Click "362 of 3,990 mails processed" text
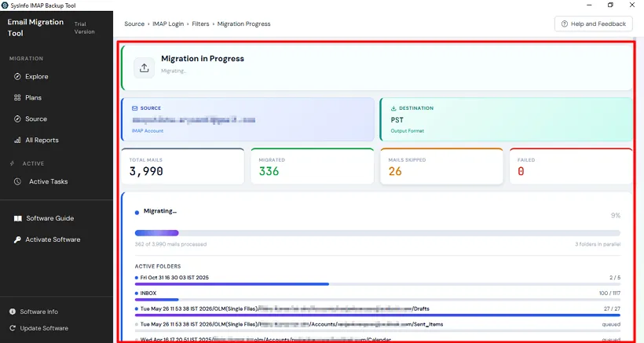The width and height of the screenshot is (644, 343). (x=170, y=244)
